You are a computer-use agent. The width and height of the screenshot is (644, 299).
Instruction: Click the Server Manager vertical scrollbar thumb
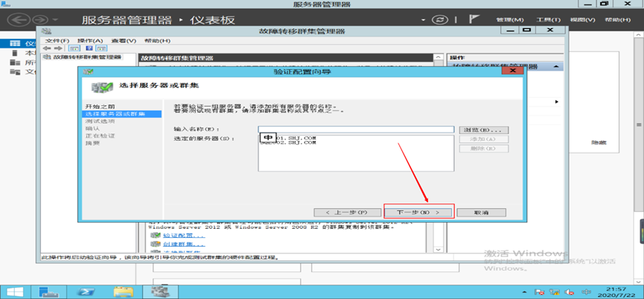click(x=639, y=125)
